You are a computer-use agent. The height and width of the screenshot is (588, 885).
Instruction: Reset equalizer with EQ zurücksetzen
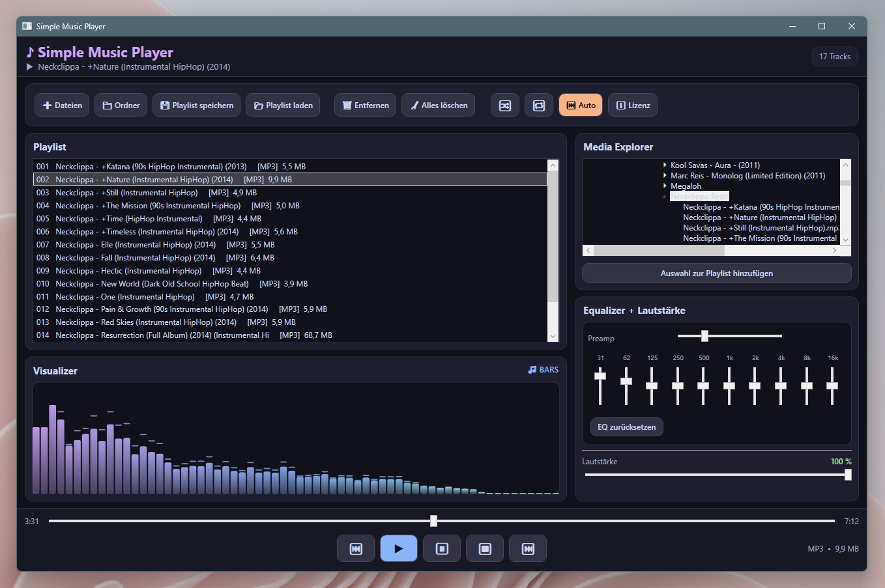pyautogui.click(x=626, y=427)
